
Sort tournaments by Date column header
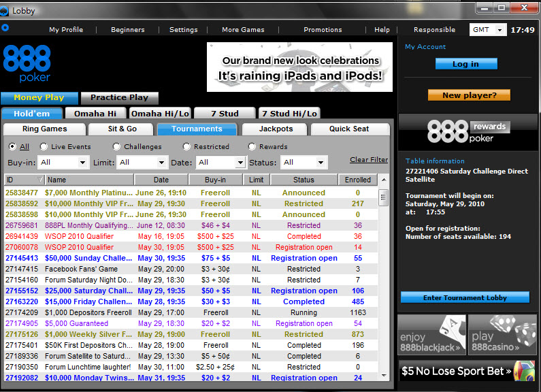point(161,180)
